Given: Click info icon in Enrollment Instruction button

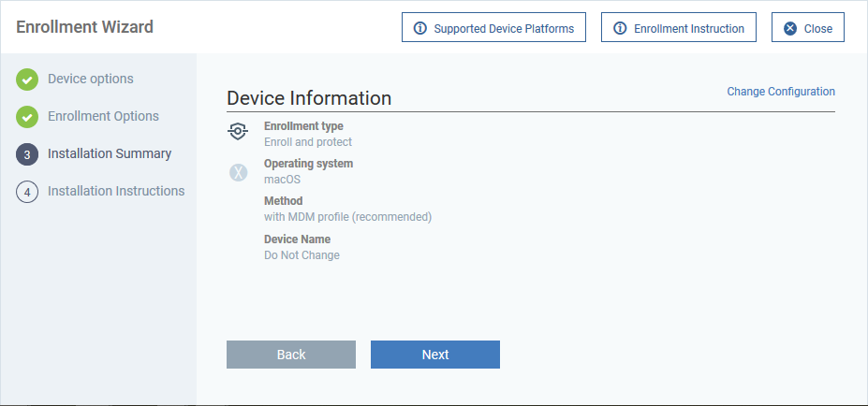Looking at the screenshot, I should 620,28.
